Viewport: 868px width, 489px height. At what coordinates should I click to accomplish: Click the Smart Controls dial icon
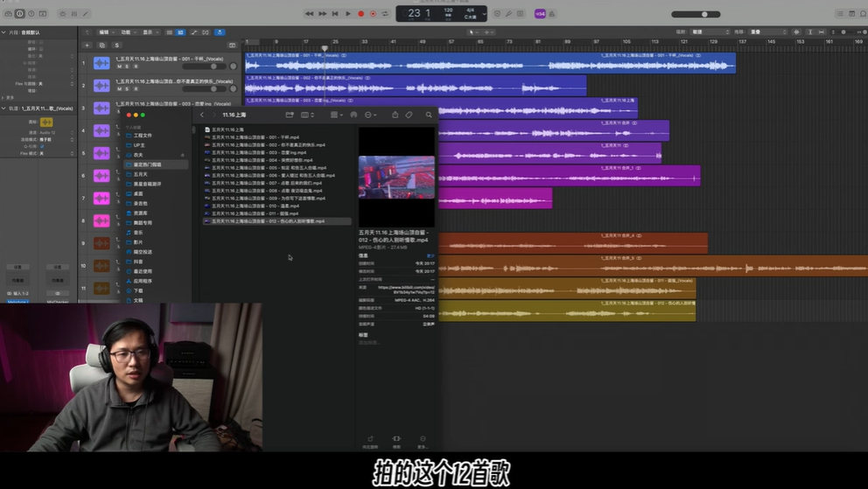click(63, 14)
